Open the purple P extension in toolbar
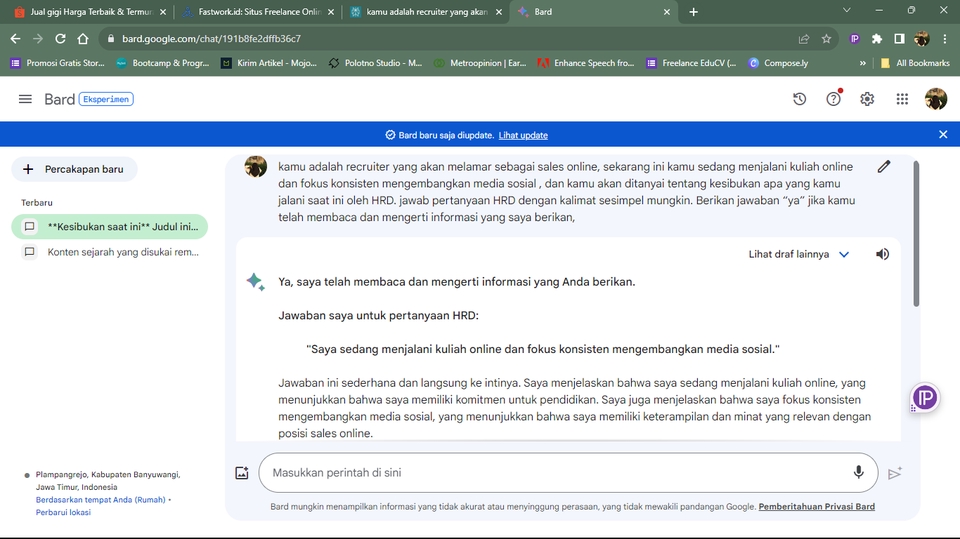Image resolution: width=960 pixels, height=539 pixels. 854,39
